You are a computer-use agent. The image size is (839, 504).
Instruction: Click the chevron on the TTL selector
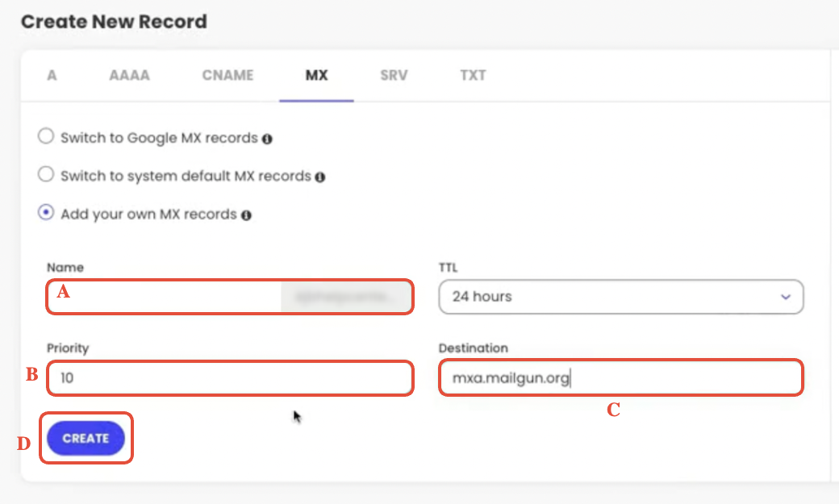pyautogui.click(x=786, y=297)
